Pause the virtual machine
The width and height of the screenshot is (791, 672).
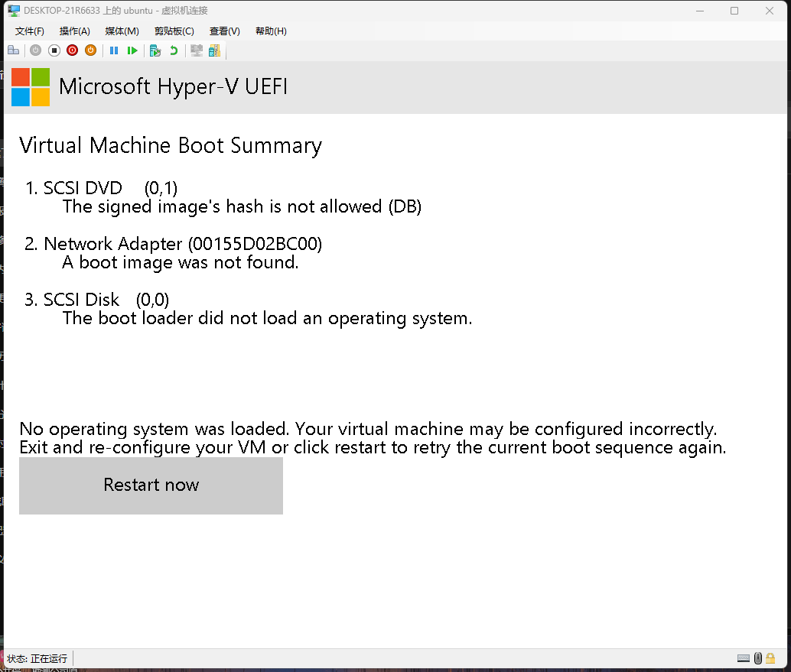click(114, 50)
